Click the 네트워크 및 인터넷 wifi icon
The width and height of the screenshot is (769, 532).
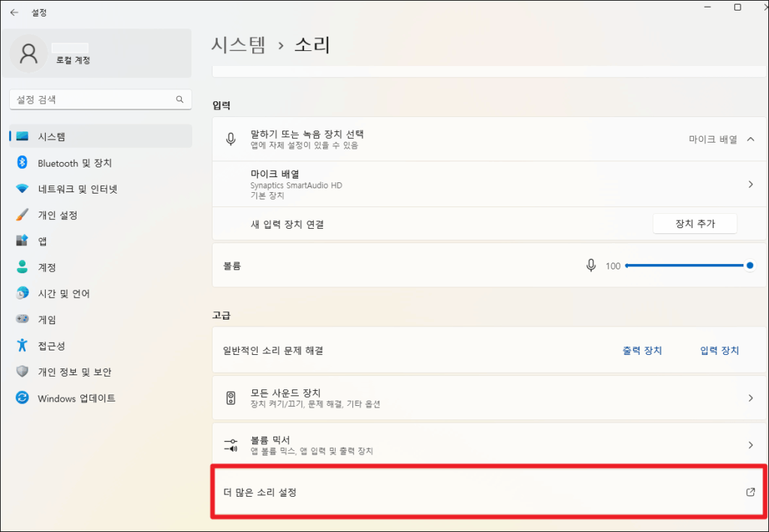point(22,188)
